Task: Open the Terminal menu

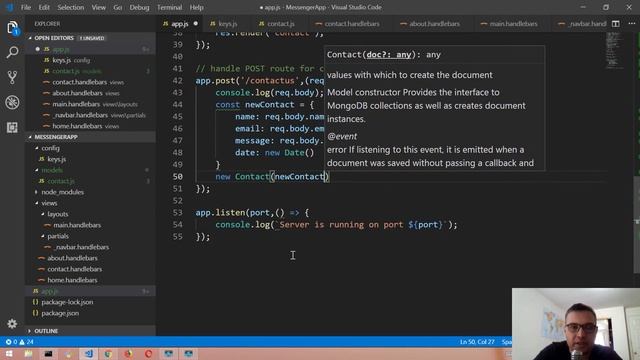Action: coord(169,7)
